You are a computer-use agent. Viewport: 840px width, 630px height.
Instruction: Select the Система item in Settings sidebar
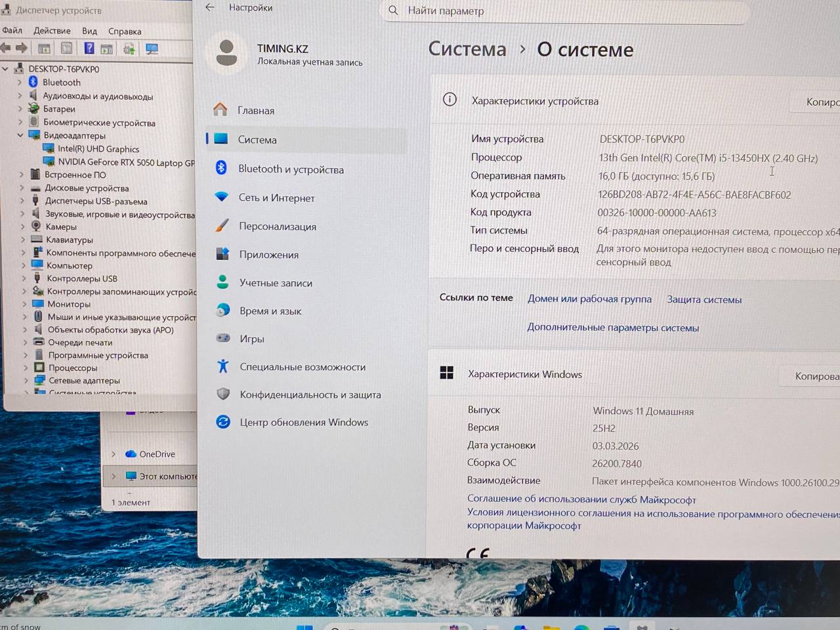click(x=306, y=139)
